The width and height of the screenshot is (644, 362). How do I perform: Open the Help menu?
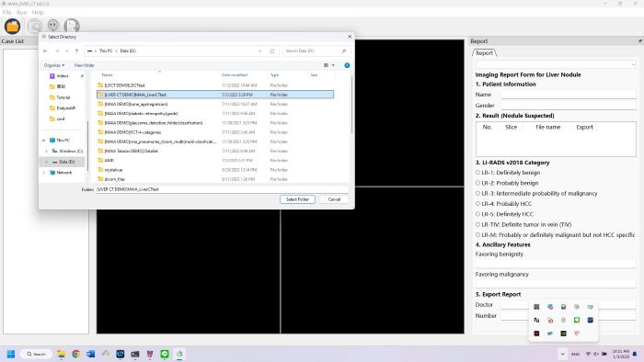(x=38, y=12)
